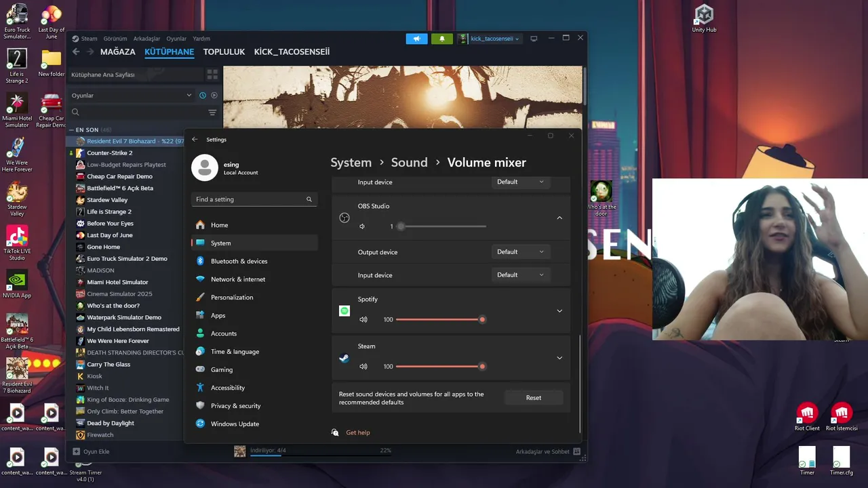Adjust Steam volume slider
868x488 pixels.
point(441,367)
